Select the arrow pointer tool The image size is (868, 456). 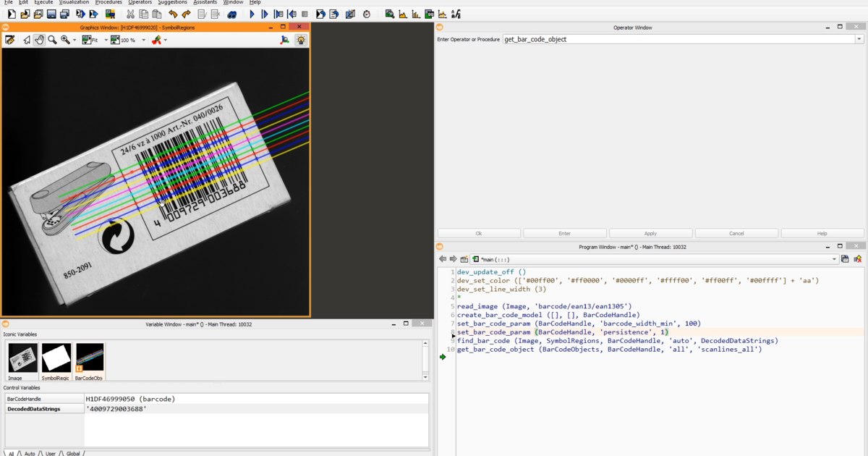(x=27, y=40)
